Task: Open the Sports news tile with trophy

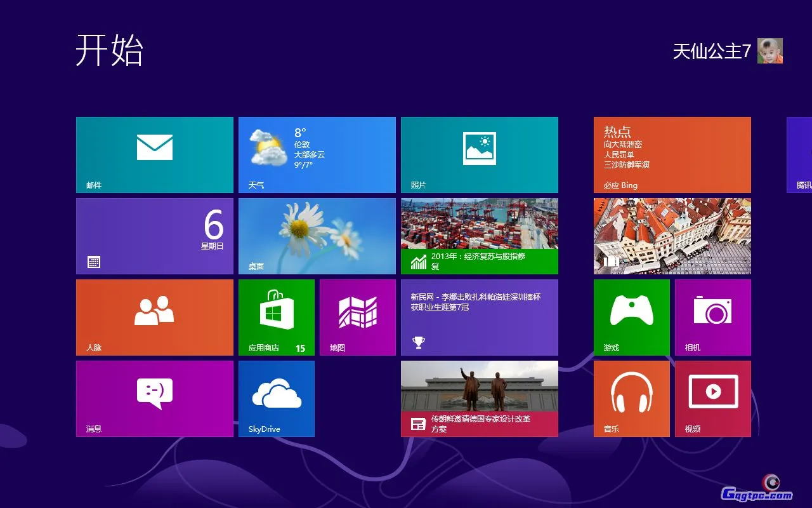Action: (x=479, y=317)
